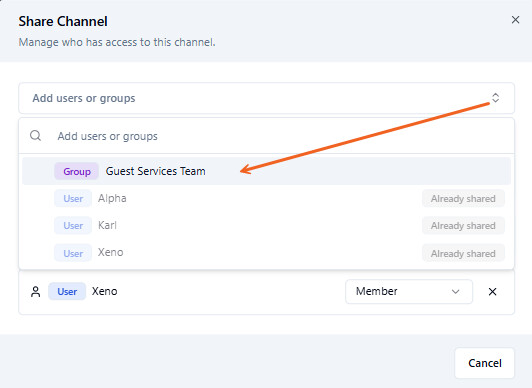Viewport: 532px width, 388px height.
Task: Click the Xeno name in the member row
Action: (x=104, y=291)
